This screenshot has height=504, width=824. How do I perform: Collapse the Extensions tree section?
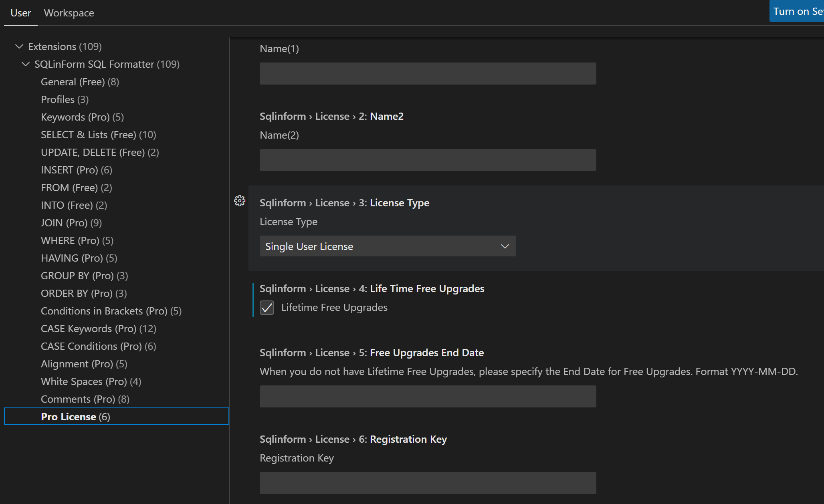click(19, 46)
